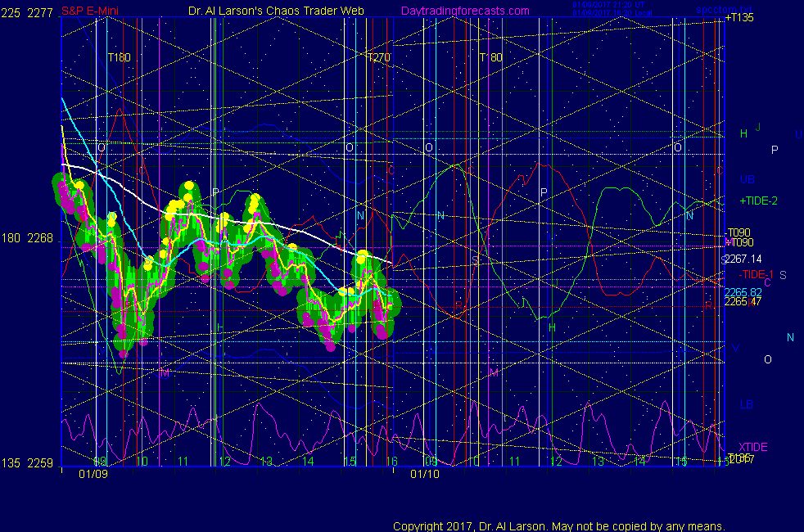The height and width of the screenshot is (532, 804).
Task: Click the T270 time marker label
Action: (378, 58)
